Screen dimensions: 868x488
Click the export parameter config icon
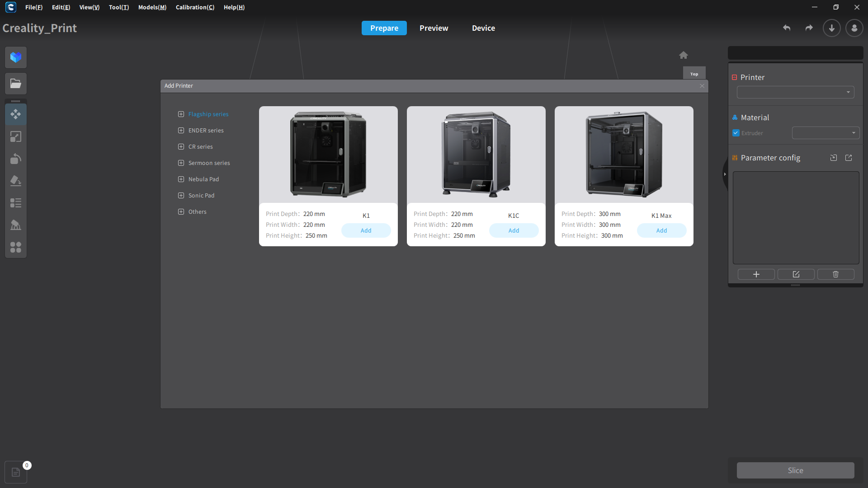849,158
